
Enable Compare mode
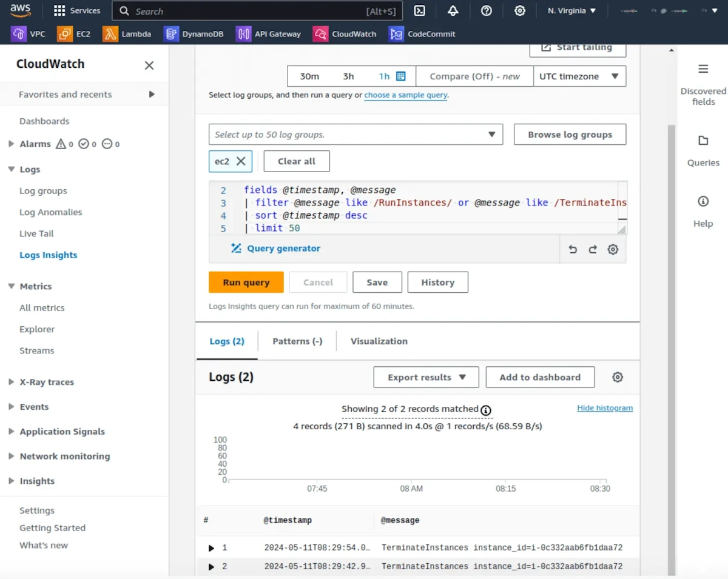coord(474,76)
